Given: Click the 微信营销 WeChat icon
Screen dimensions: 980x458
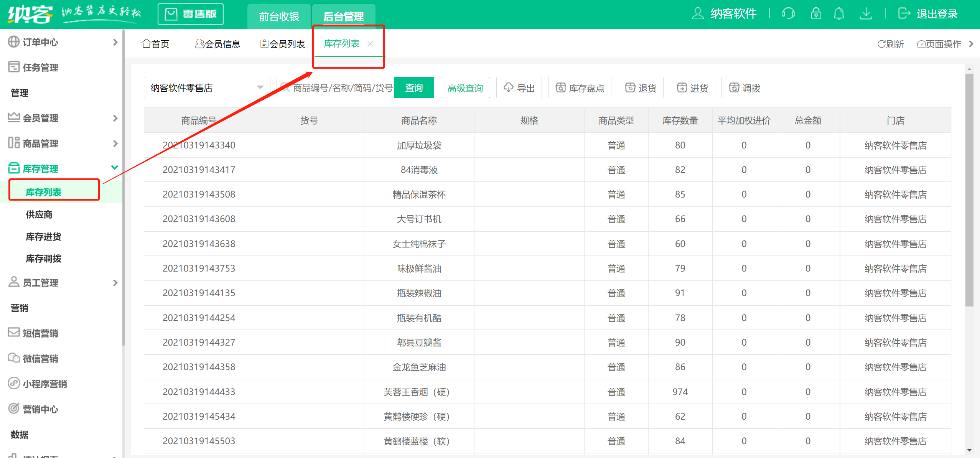Looking at the screenshot, I should [13, 358].
